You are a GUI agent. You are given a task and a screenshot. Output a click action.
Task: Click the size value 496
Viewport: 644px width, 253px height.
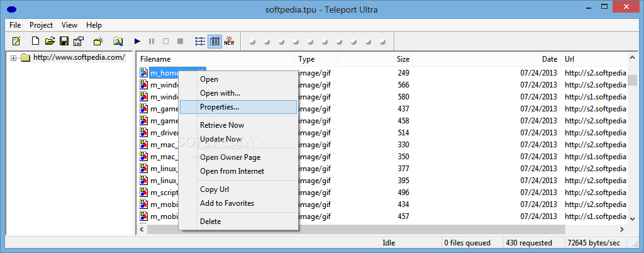click(403, 192)
